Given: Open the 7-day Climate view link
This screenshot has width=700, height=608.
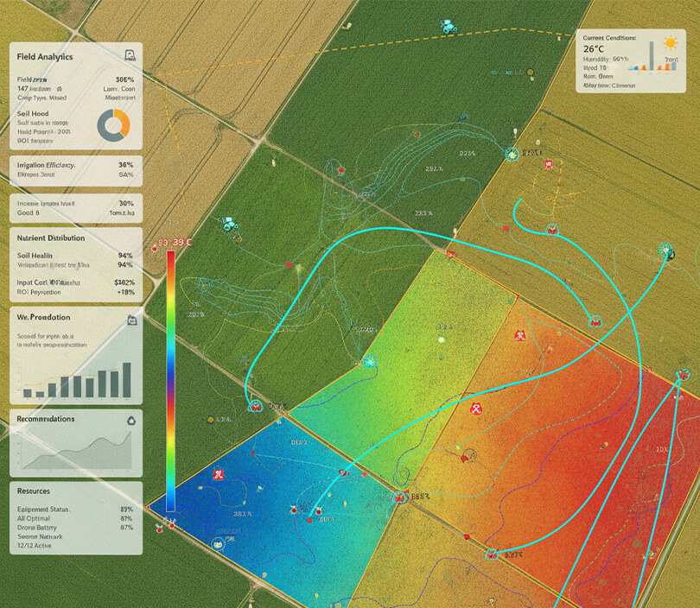Looking at the screenshot, I should click(610, 85).
